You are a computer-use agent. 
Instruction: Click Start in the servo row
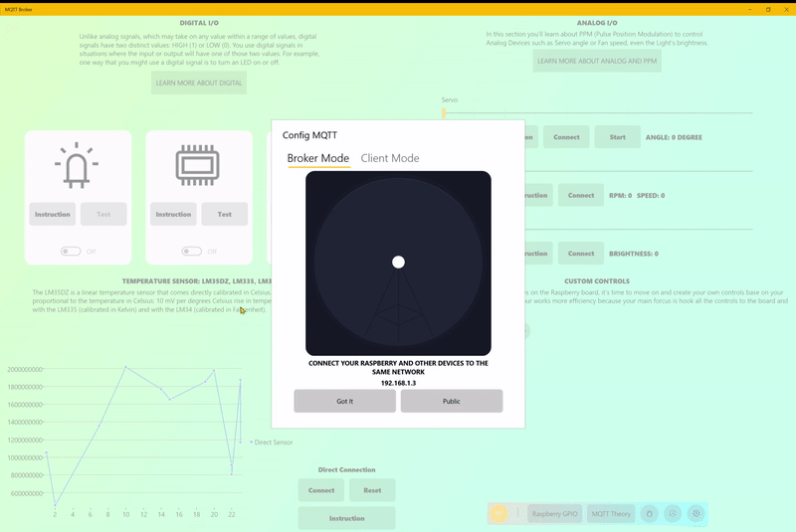coord(617,137)
